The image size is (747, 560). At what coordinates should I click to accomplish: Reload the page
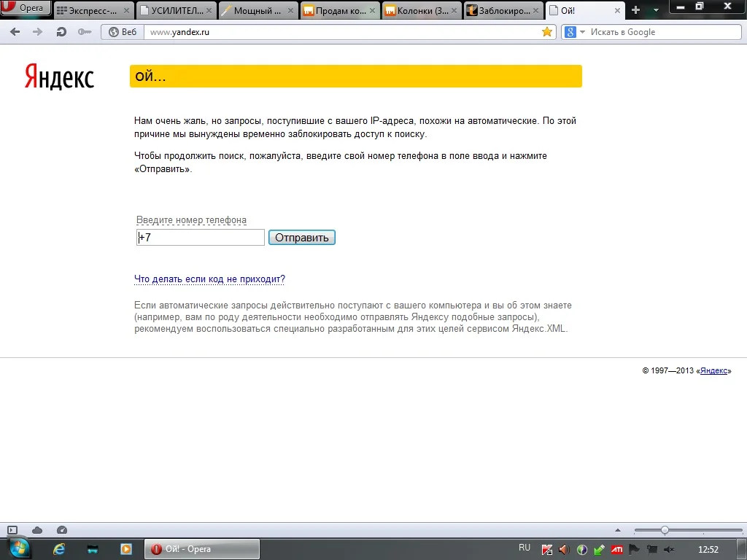coord(61,32)
